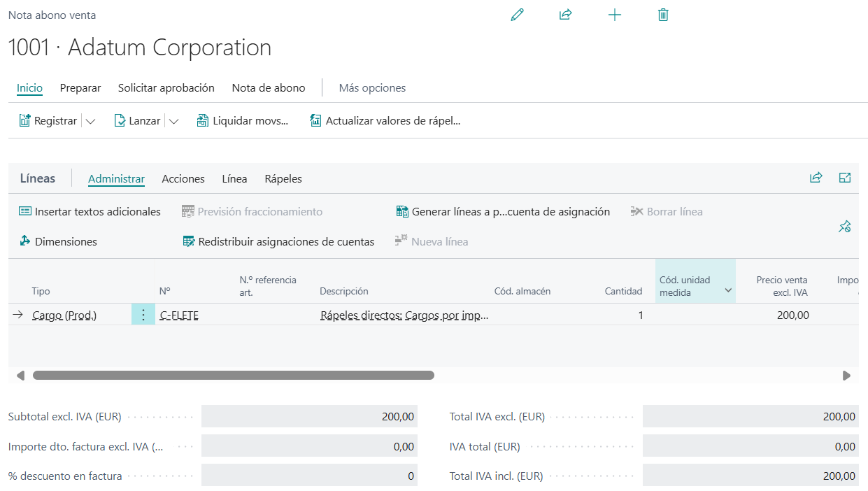The height and width of the screenshot is (491, 868).
Task: Click Insertar textos adicionales
Action: [x=90, y=211]
